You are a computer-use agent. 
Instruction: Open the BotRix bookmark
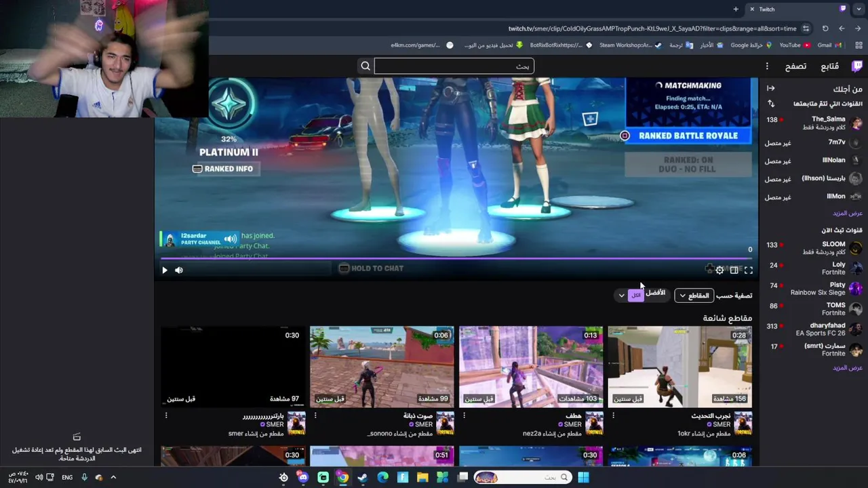(x=561, y=45)
